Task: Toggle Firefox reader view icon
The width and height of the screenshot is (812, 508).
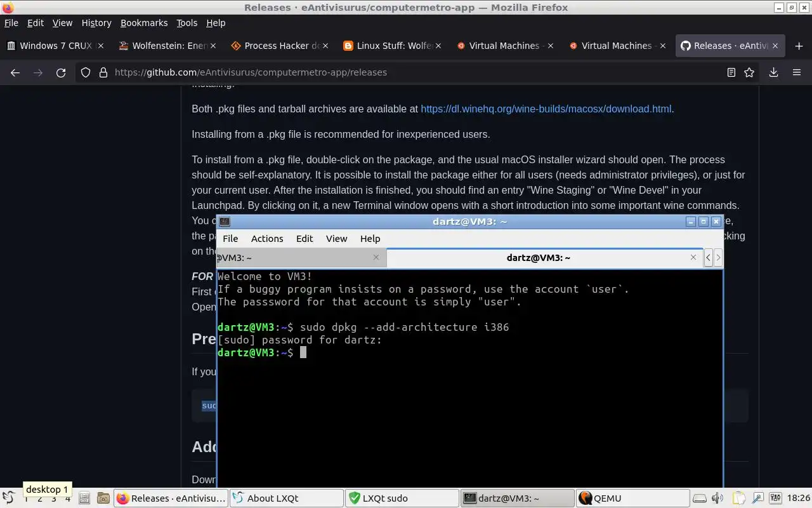Action: coord(731,72)
